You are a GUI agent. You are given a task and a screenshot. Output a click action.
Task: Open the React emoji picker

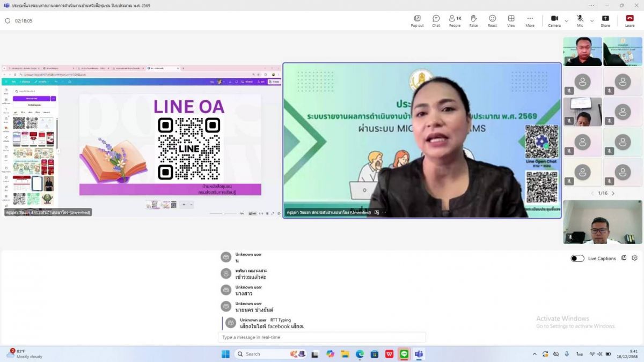pyautogui.click(x=492, y=20)
